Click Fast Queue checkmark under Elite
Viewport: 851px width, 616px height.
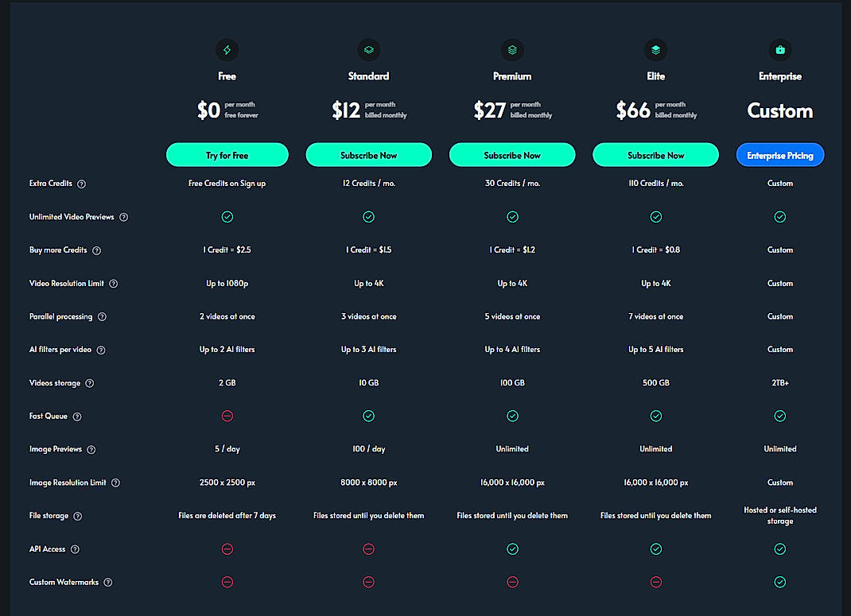tap(655, 416)
